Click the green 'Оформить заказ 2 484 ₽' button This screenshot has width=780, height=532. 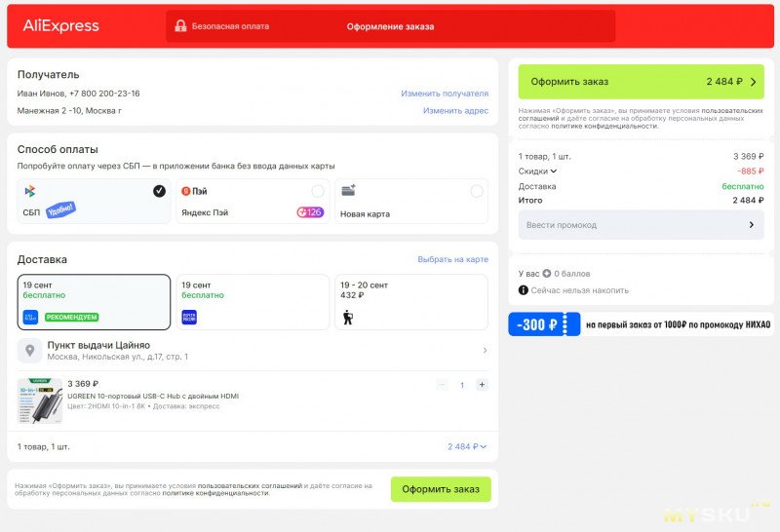pyautogui.click(x=642, y=82)
